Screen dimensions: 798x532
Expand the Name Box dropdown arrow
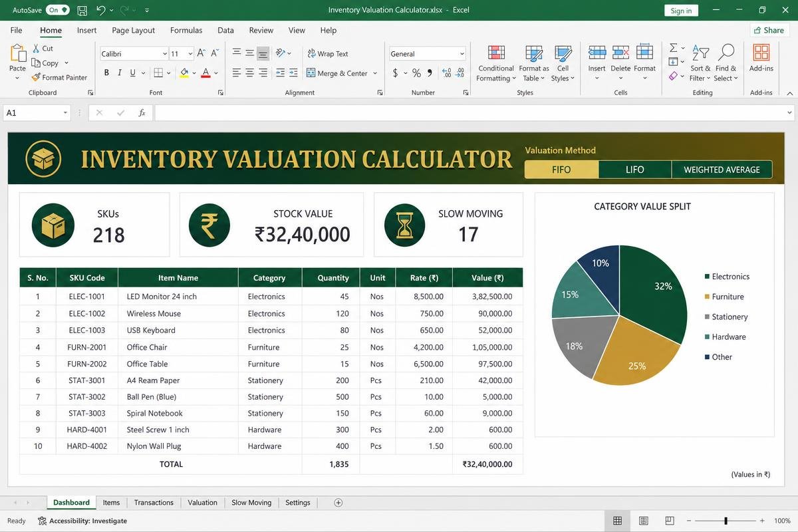click(x=65, y=113)
